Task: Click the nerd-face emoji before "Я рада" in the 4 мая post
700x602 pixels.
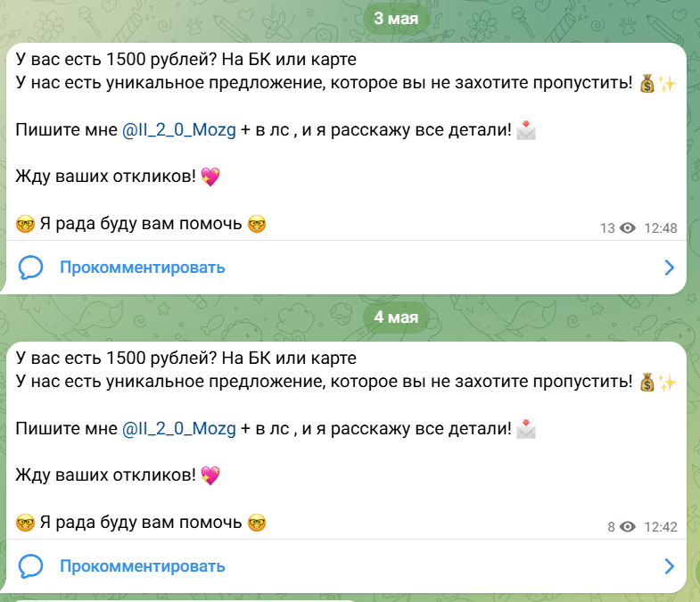Action: tap(25, 523)
